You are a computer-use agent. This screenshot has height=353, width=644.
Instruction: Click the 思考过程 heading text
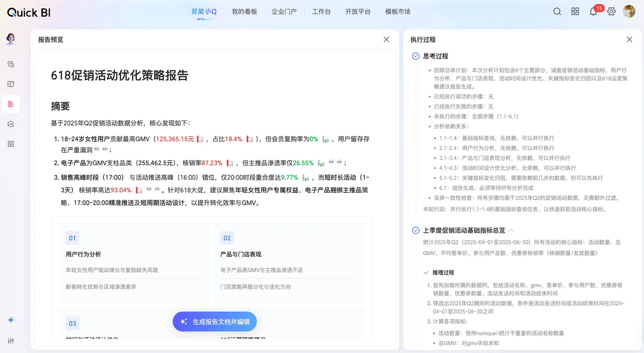(x=435, y=56)
